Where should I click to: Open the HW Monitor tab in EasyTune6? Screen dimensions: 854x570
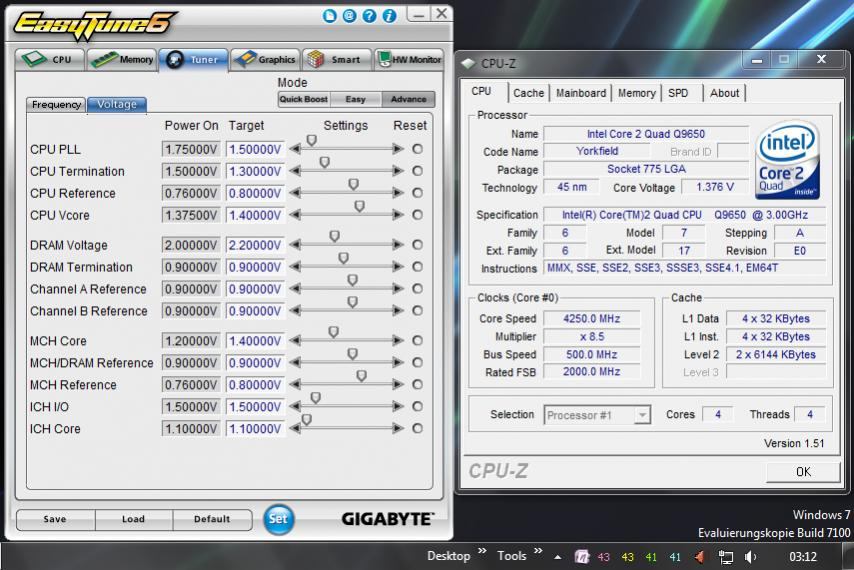point(409,59)
